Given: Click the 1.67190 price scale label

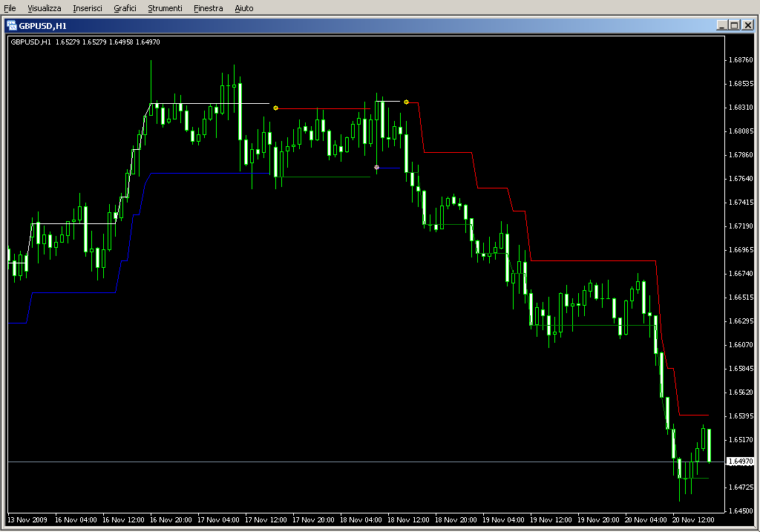Looking at the screenshot, I should (x=741, y=226).
